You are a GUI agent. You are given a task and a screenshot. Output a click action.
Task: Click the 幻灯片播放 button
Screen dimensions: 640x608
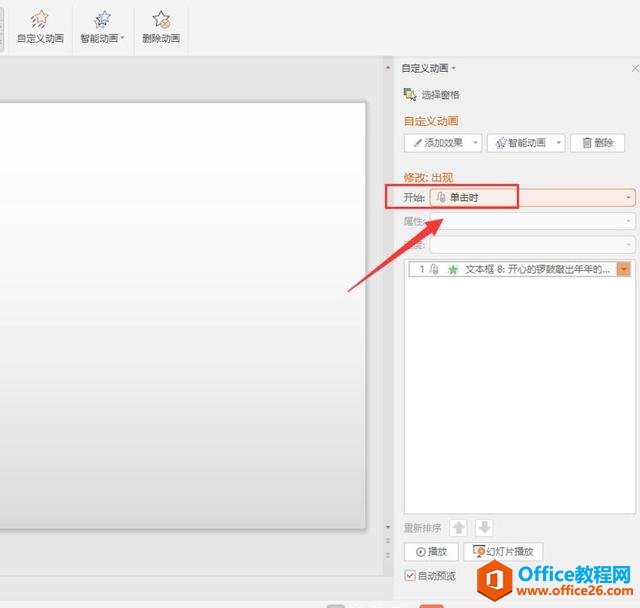(503, 552)
